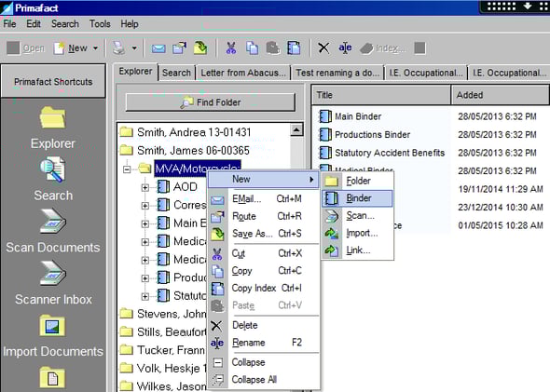Select the Smith, James 06-00365 folder

pos(185,150)
